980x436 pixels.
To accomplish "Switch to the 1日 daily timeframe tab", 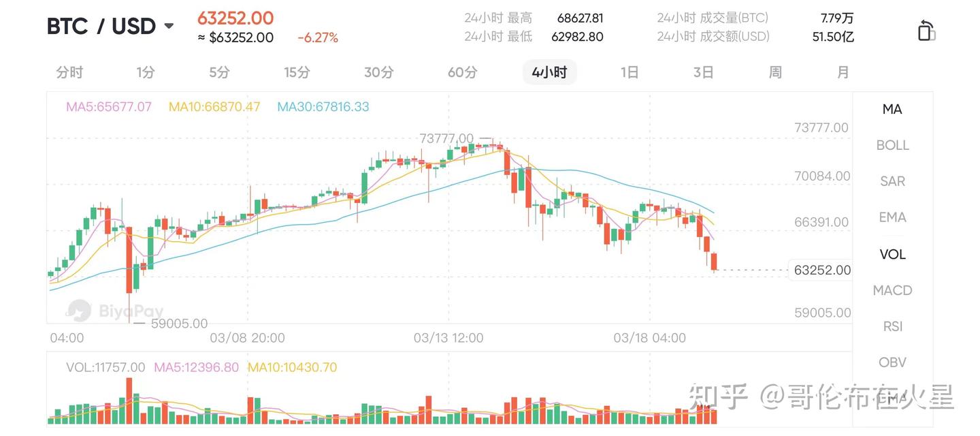I will point(630,71).
